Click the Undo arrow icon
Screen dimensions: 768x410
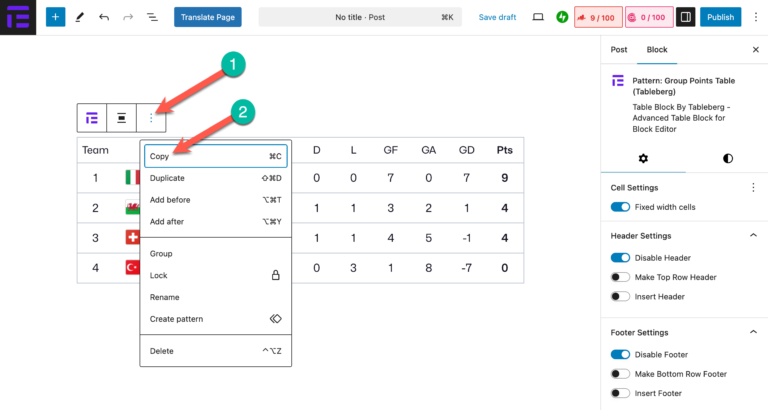(x=104, y=17)
